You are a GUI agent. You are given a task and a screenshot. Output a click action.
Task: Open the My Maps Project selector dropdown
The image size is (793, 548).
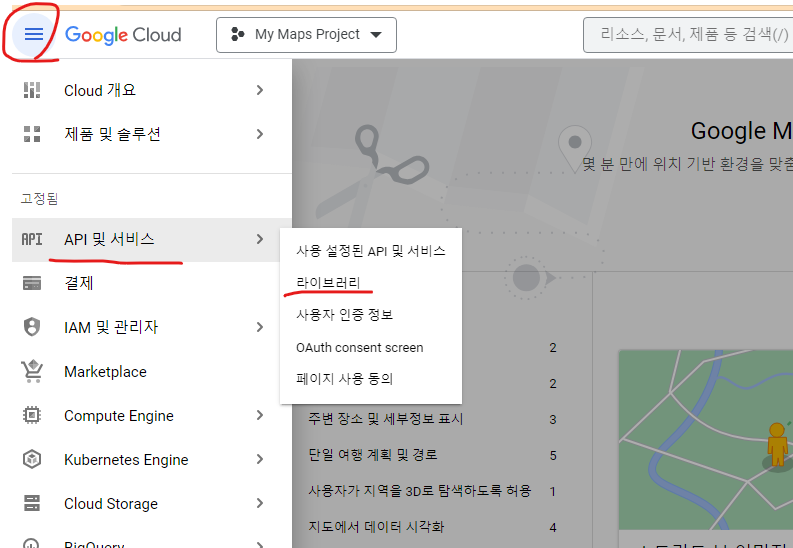306,35
